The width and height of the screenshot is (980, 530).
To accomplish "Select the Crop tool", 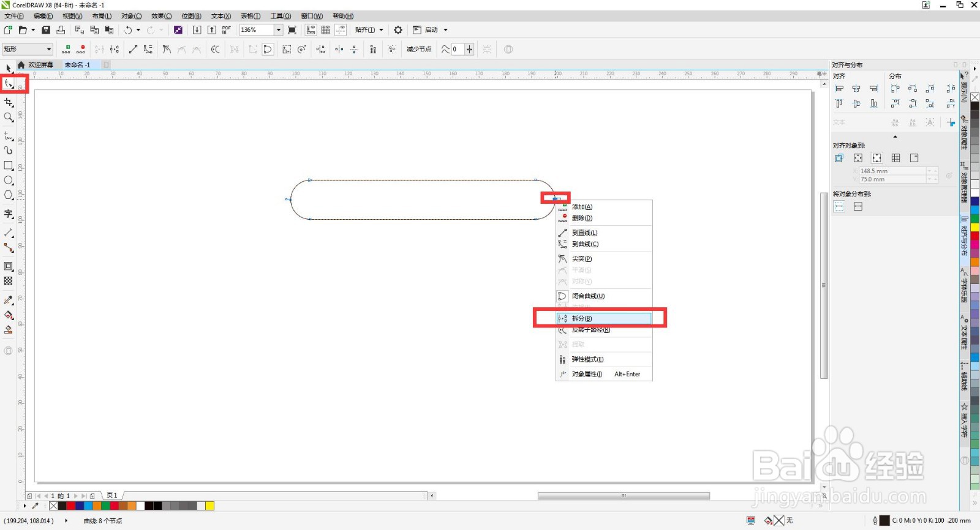I will click(9, 102).
